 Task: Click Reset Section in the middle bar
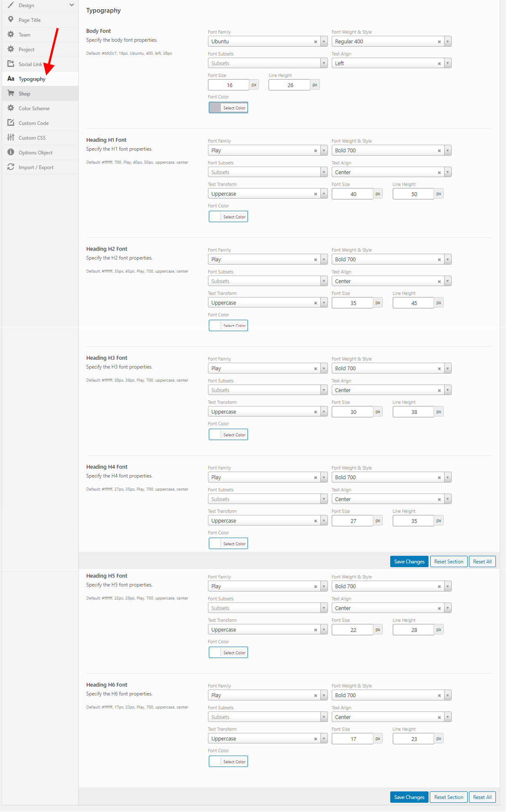coord(448,562)
